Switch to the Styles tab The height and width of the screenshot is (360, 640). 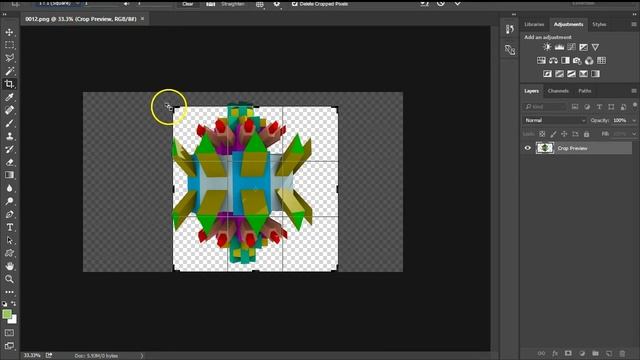pyautogui.click(x=599, y=24)
